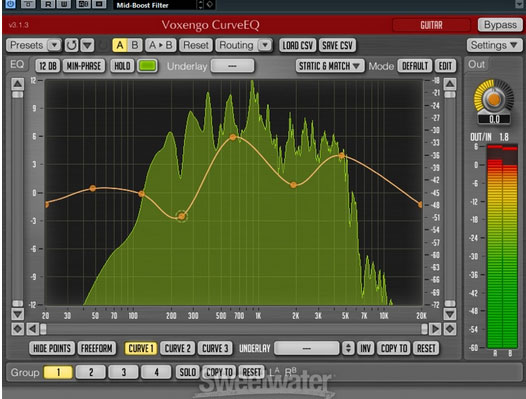Click the preset up/down stepper beside Mid-Boost Filter
526x399 pixels.
coord(200,5)
